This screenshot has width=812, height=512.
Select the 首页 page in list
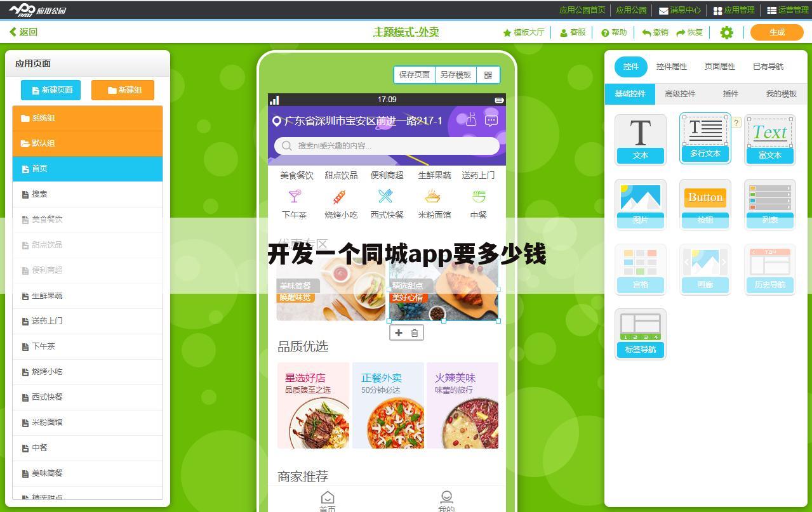point(88,169)
